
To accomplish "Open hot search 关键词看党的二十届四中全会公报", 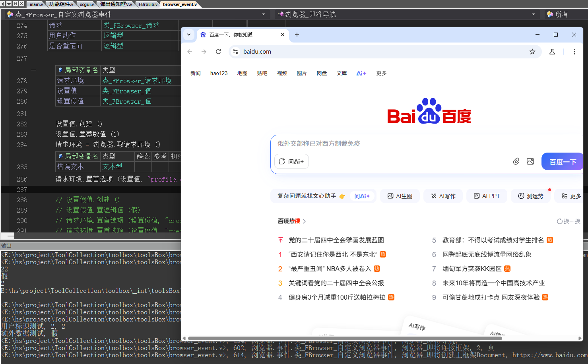I will pyautogui.click(x=336, y=283).
